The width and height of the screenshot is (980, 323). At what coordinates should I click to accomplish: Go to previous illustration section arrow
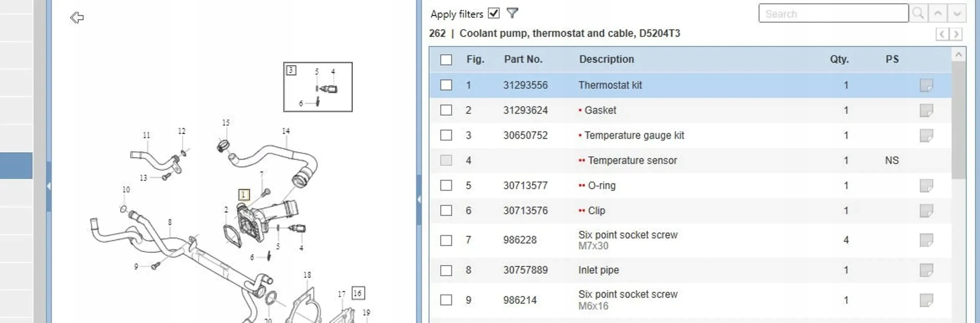(942, 34)
